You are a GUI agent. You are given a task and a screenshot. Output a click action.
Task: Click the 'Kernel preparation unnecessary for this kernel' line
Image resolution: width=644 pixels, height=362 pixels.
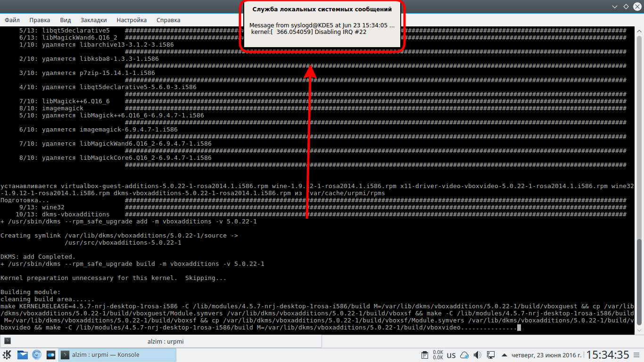tap(114, 278)
